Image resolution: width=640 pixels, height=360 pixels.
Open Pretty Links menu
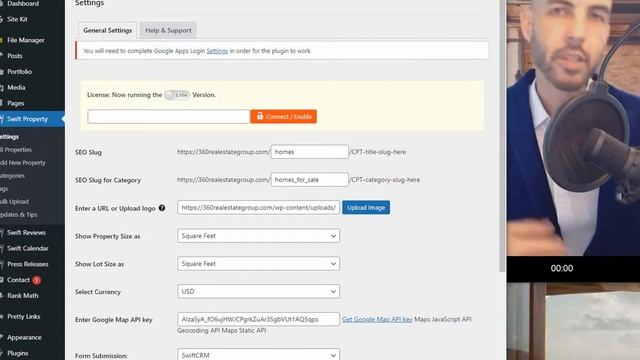tap(24, 317)
